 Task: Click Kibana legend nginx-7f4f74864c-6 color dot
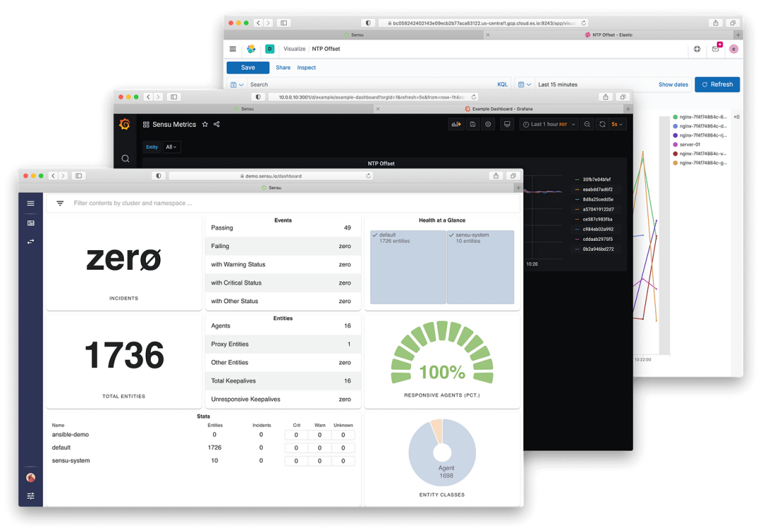(x=675, y=117)
